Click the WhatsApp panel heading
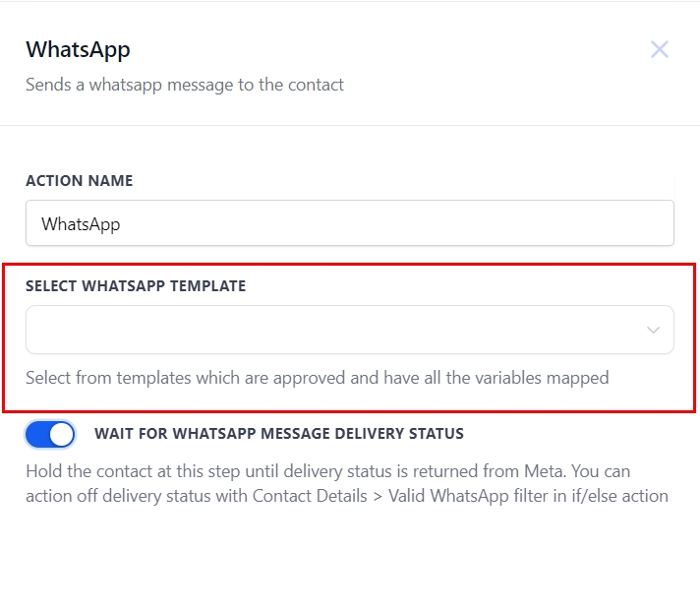Screen dimensions: 700x610 point(78,49)
